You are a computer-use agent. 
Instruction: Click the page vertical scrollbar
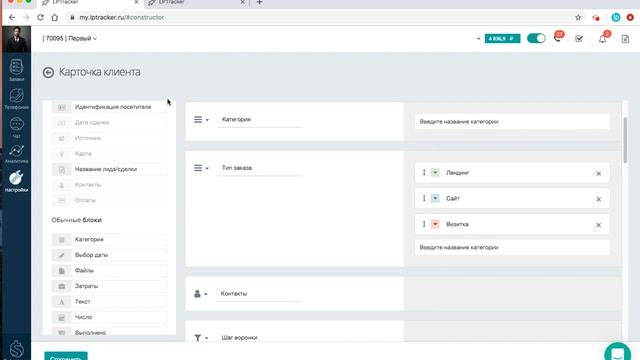625,140
